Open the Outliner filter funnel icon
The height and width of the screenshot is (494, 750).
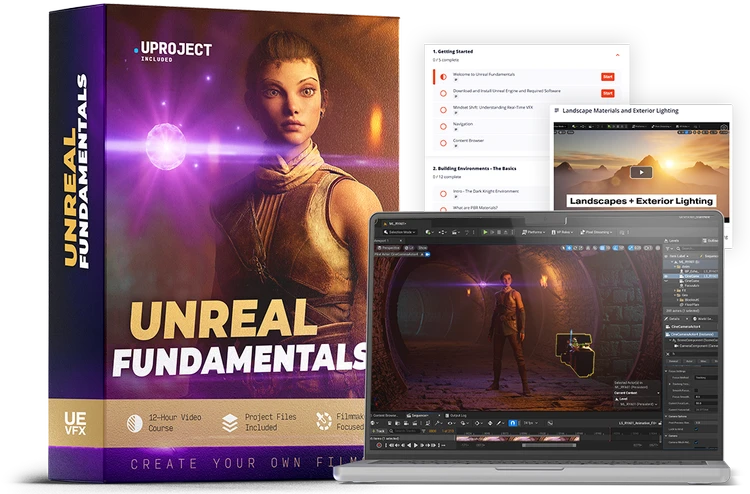tap(669, 249)
